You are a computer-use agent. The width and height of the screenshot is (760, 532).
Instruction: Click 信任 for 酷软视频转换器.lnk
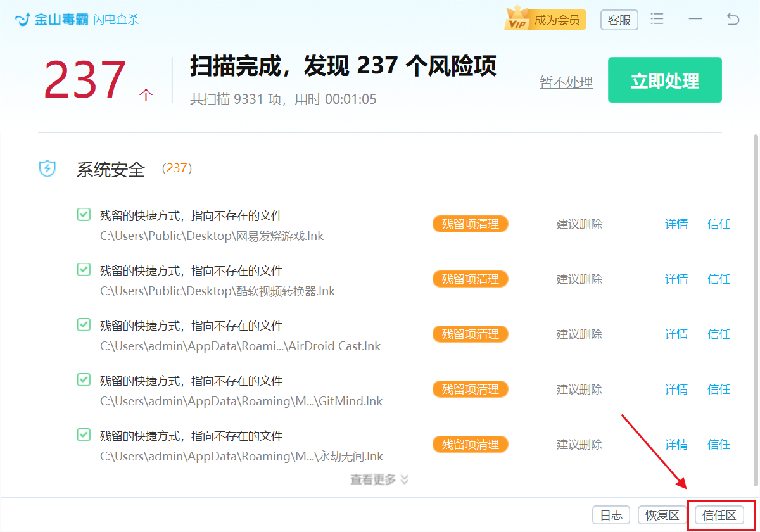719,279
